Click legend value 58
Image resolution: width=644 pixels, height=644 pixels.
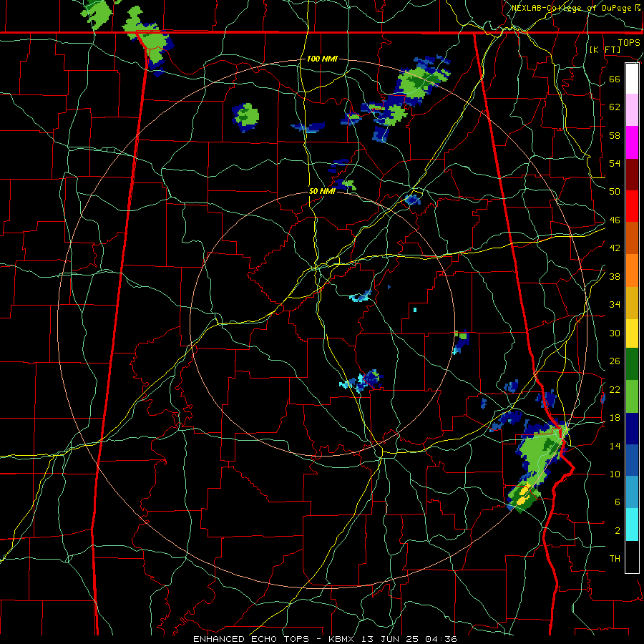pyautogui.click(x=615, y=135)
